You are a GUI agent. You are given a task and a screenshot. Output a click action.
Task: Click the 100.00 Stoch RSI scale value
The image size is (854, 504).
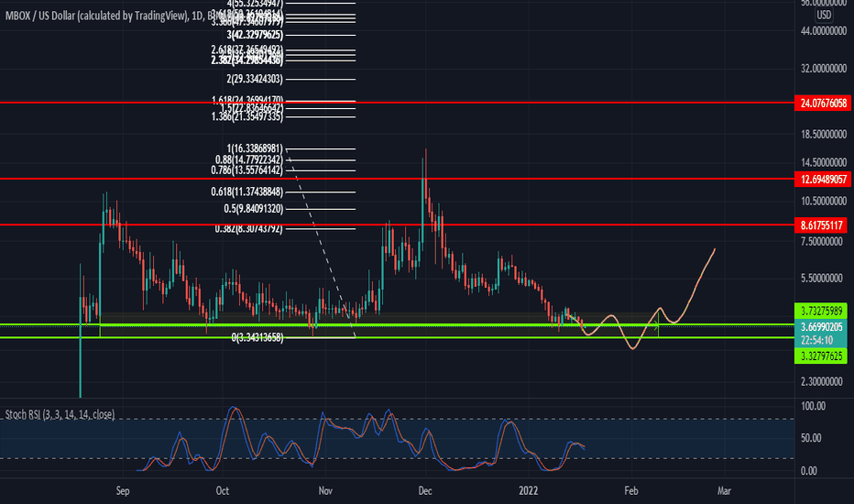pyautogui.click(x=813, y=406)
